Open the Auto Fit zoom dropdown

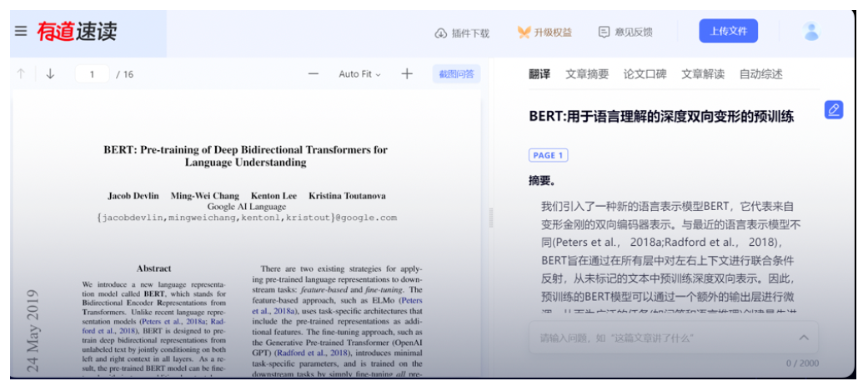coord(360,73)
